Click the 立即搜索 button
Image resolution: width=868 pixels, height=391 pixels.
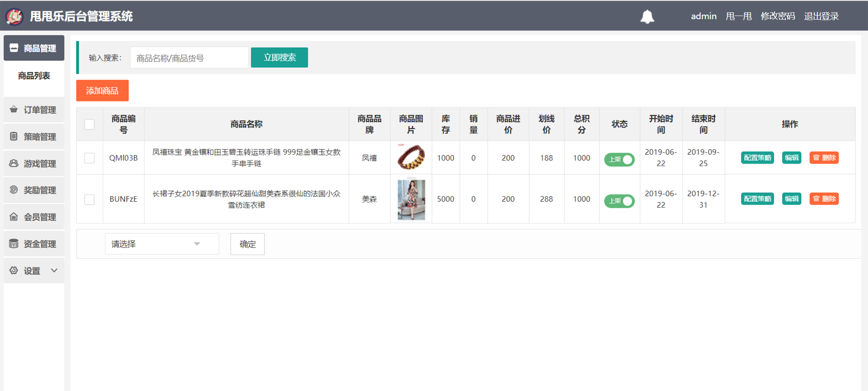click(x=279, y=57)
